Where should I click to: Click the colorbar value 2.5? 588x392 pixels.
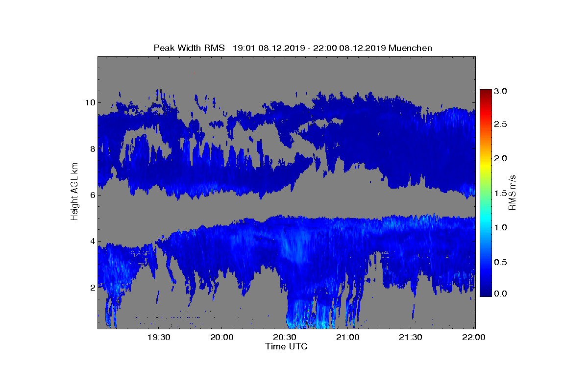500,124
